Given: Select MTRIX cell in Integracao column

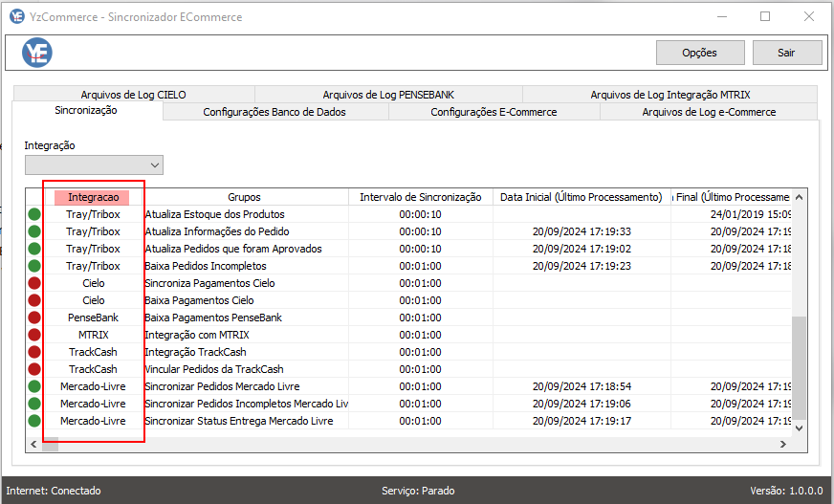Looking at the screenshot, I should 94,335.
